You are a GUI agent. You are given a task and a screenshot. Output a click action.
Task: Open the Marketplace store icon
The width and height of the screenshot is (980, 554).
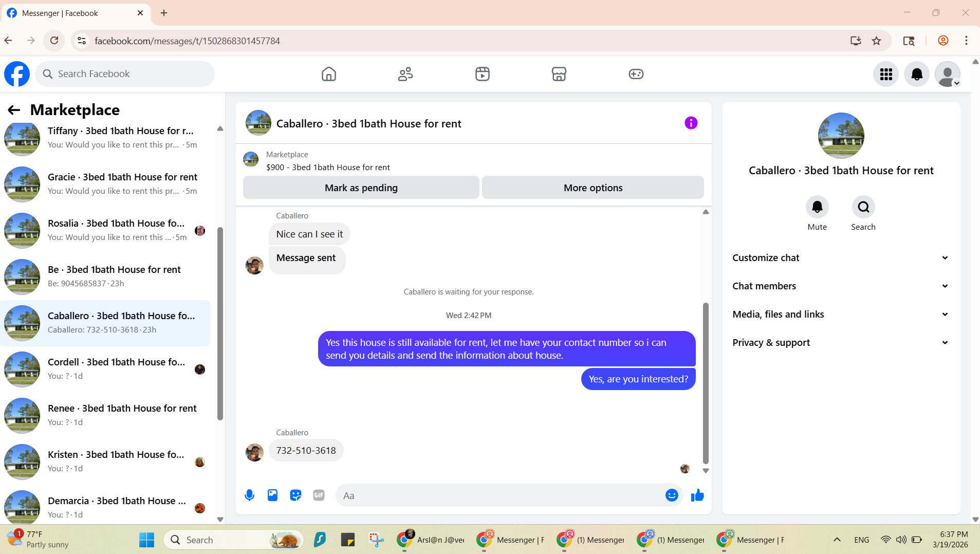click(559, 74)
